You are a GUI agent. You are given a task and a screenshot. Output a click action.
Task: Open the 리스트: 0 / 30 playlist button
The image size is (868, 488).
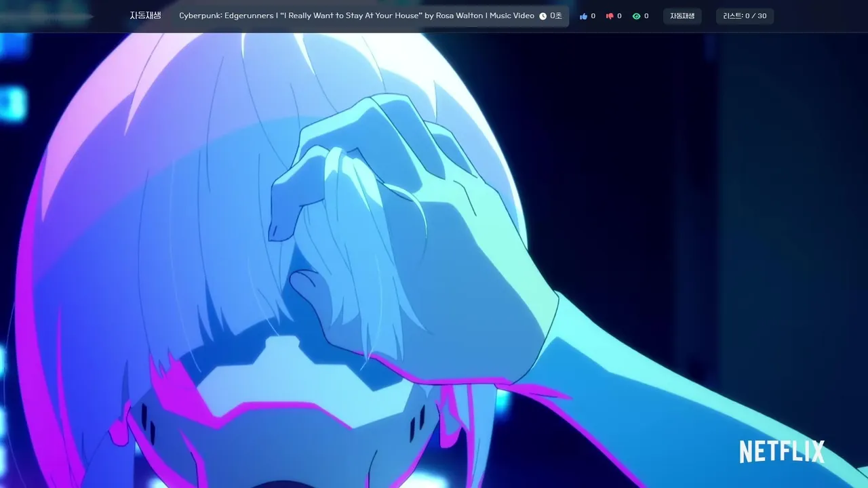[x=745, y=16]
